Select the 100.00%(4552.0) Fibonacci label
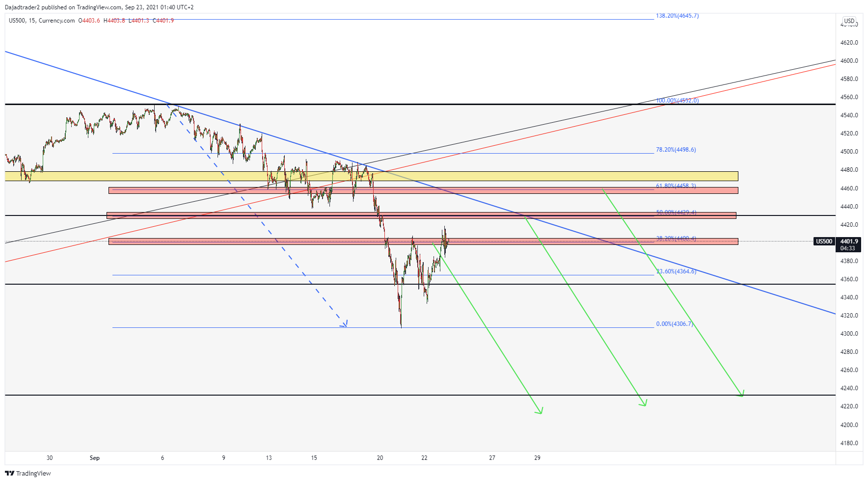This screenshot has width=868, height=482. [677, 101]
